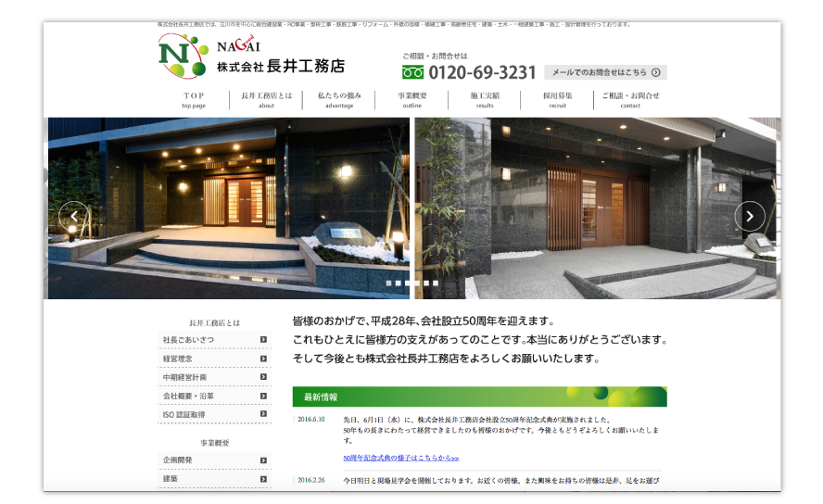
Task: Select the last slider pagination dot
Action: 436,283
